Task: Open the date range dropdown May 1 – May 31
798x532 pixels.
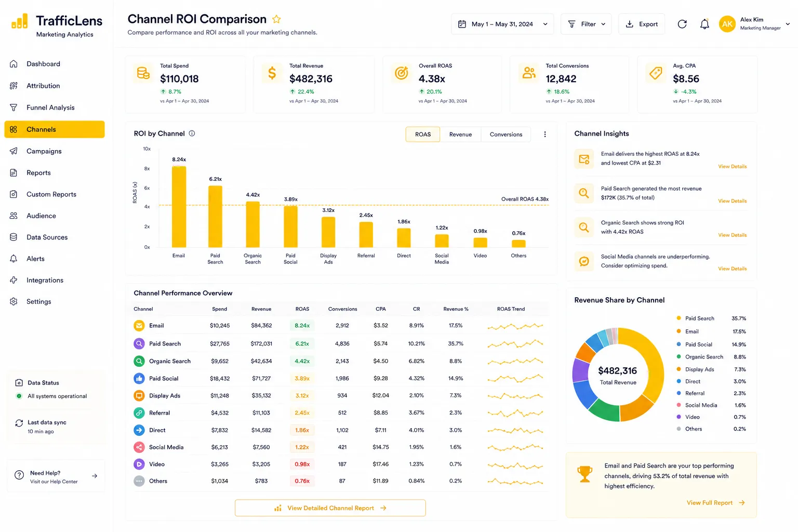Action: (x=502, y=24)
